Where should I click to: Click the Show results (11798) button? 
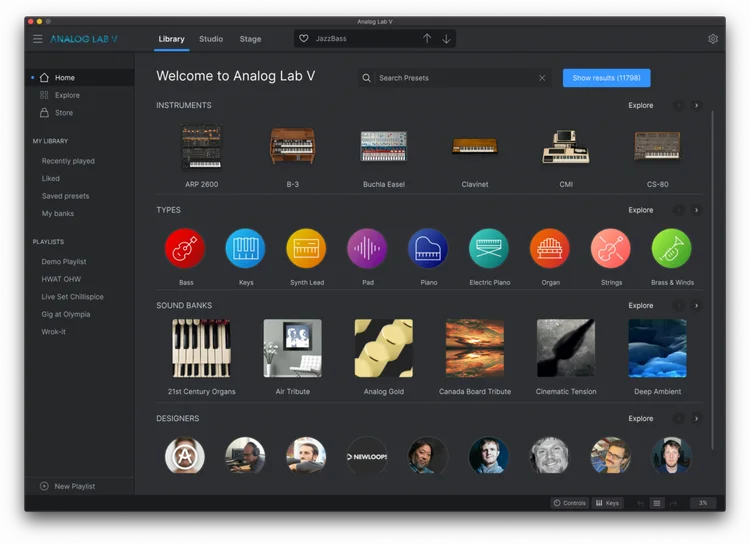(x=606, y=77)
